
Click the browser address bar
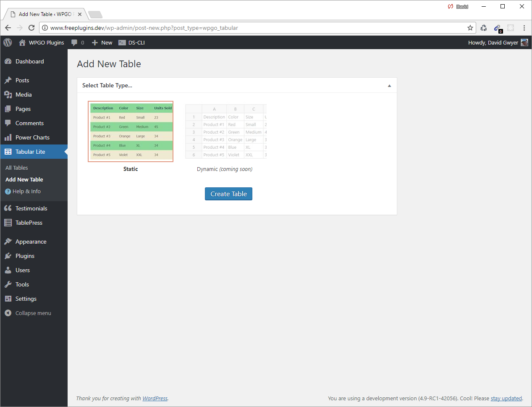coord(258,28)
